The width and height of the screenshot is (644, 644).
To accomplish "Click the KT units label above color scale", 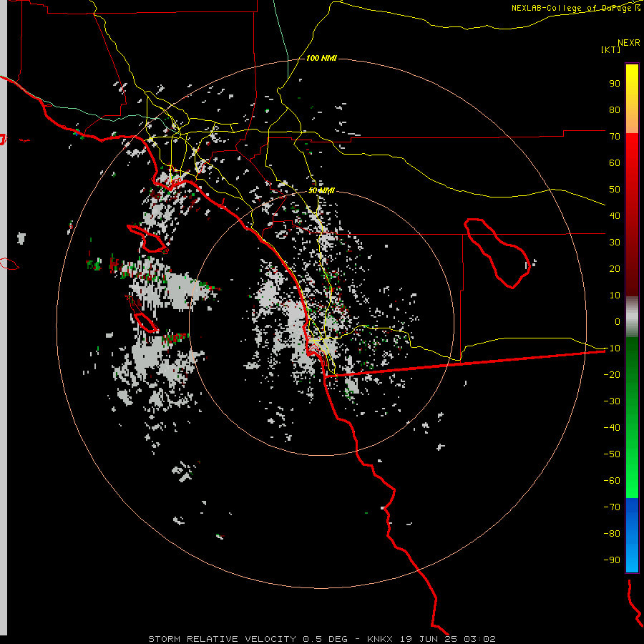I will pos(610,49).
